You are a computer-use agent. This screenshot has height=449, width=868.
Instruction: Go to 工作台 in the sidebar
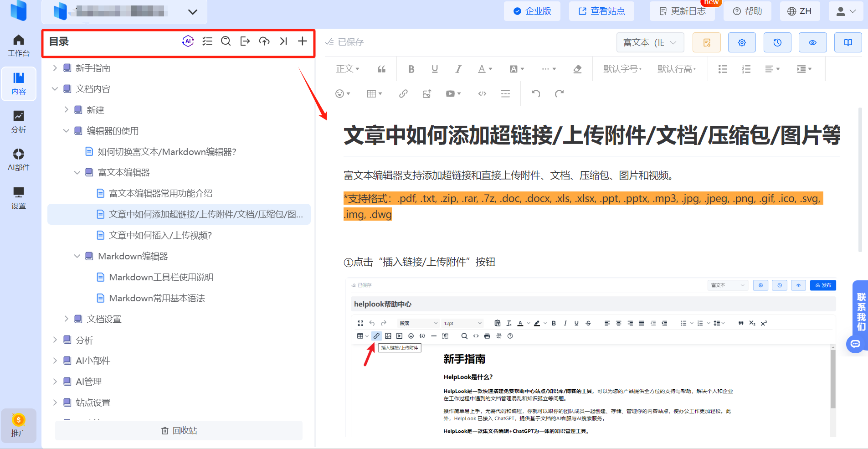point(19,46)
